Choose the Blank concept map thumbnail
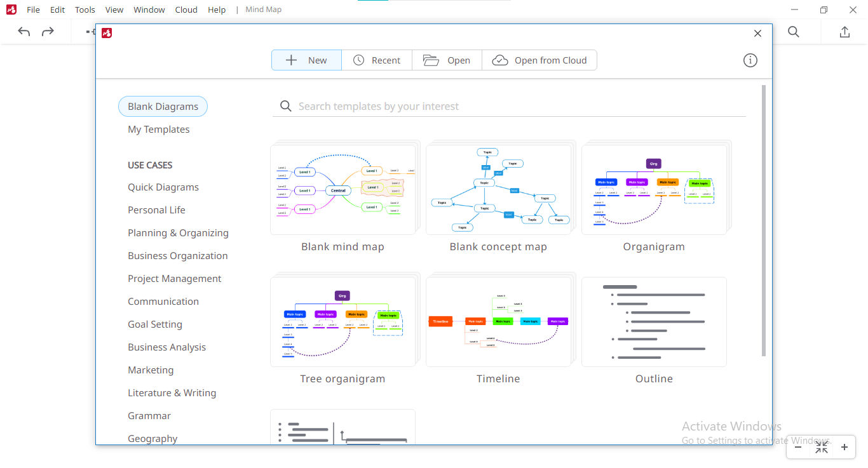The image size is (868, 468). pos(498,189)
